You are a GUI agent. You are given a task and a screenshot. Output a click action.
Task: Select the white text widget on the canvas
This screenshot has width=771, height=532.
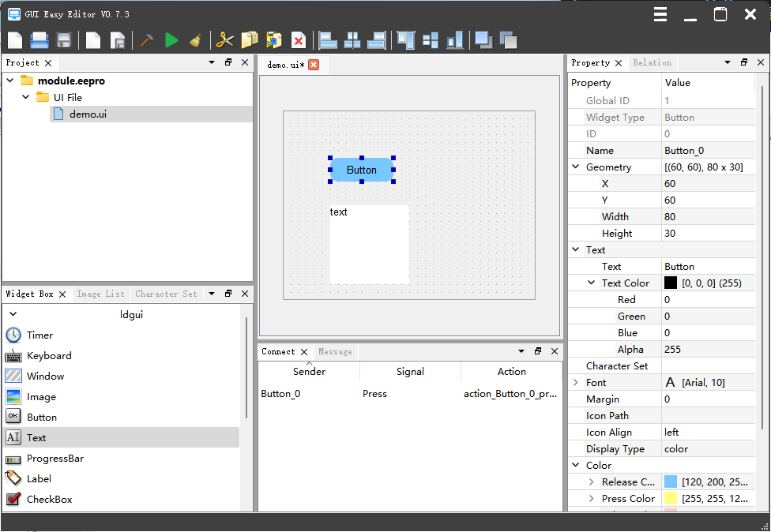[369, 245]
